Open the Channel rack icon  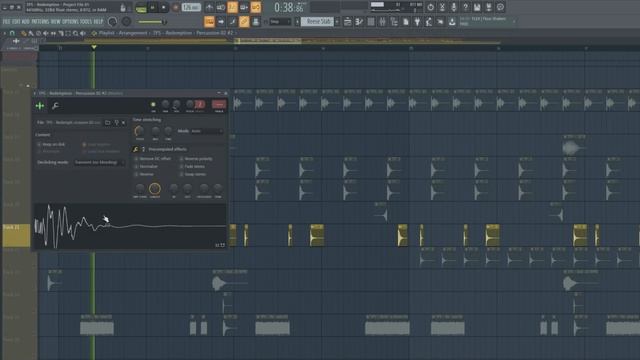pyautogui.click(x=371, y=22)
